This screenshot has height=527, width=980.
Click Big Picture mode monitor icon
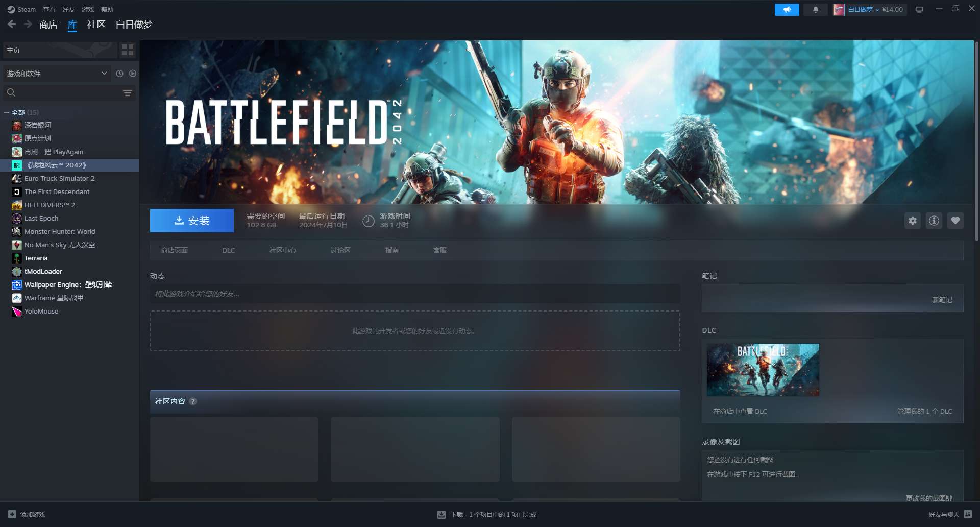point(919,10)
